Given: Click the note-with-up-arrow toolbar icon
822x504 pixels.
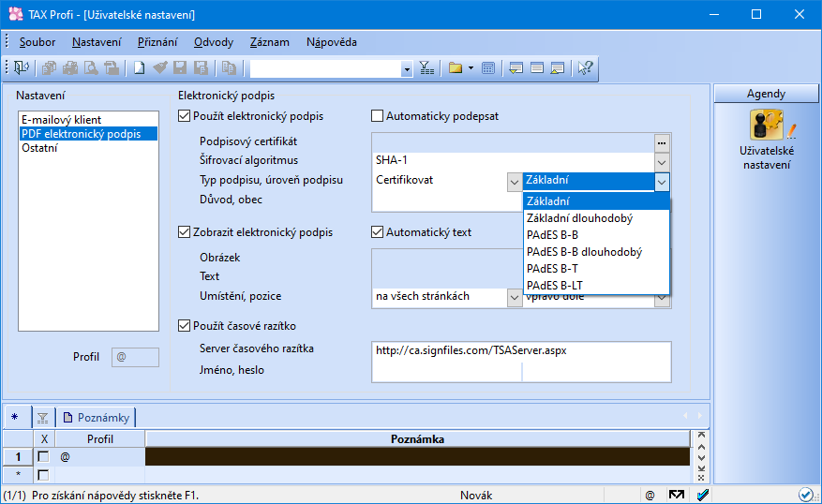Looking at the screenshot, I should [558, 68].
